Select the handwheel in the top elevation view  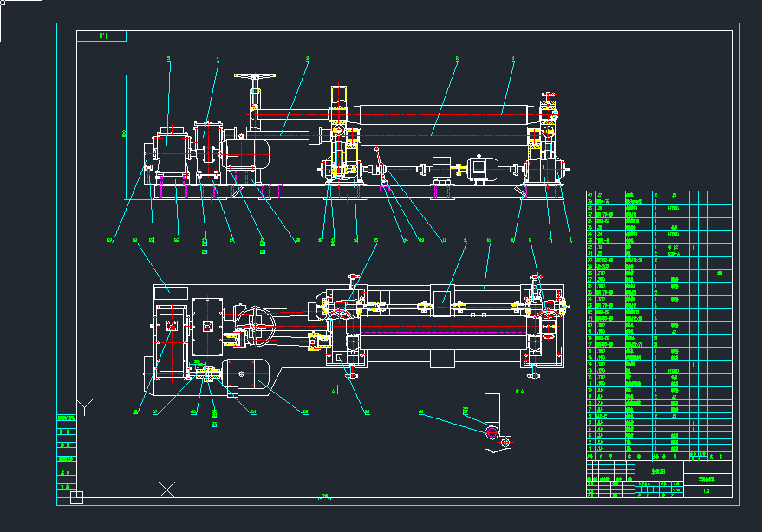256,79
